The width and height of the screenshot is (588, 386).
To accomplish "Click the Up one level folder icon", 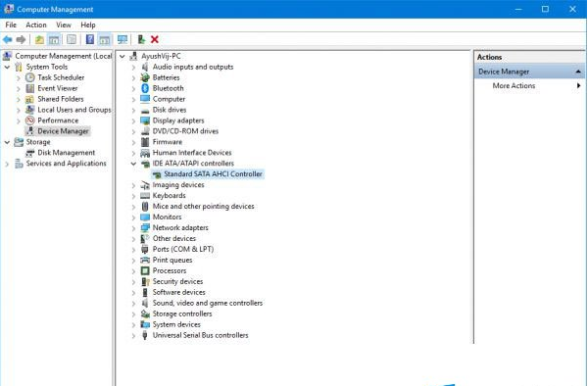I will (39, 39).
